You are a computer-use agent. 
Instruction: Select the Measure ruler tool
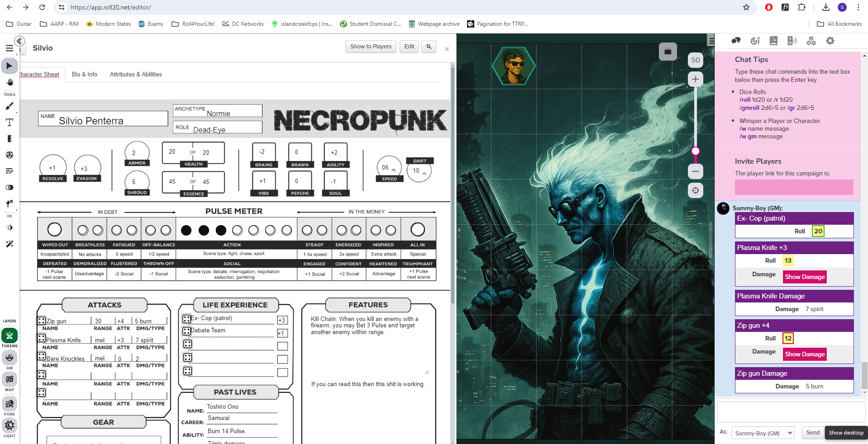(10, 139)
